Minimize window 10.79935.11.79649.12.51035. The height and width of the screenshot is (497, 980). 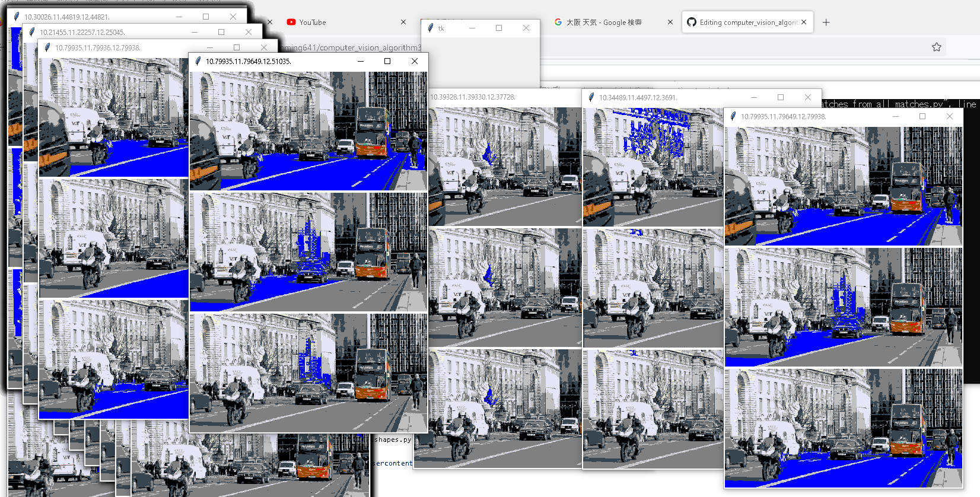(361, 61)
